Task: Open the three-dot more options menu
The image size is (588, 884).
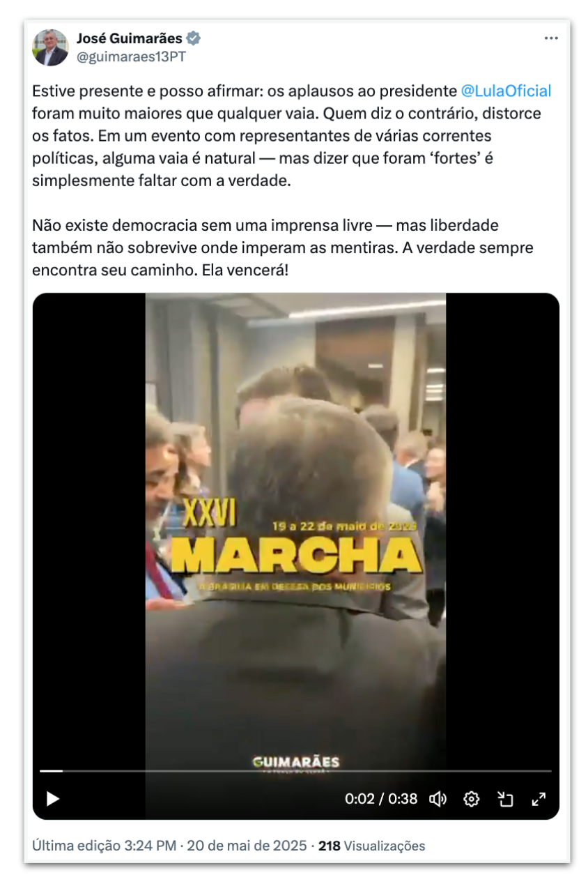Action: click(x=551, y=39)
